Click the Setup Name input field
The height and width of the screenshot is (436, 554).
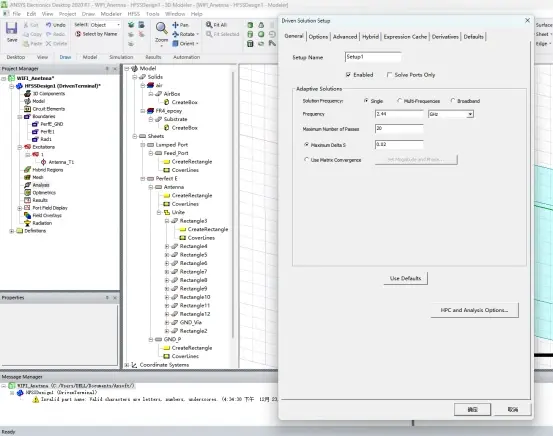coord(373,57)
